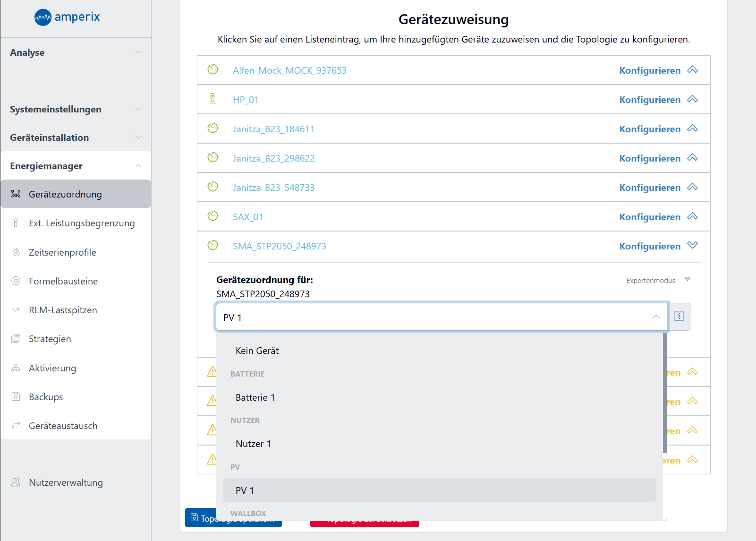Screen dimensions: 756x541
Task: Choose Kein Gerät in the dropdown
Action: [257, 351]
